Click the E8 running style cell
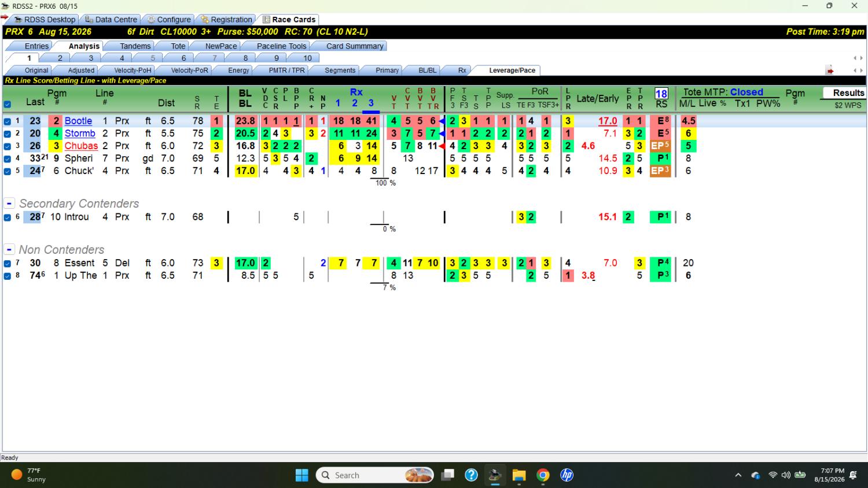Image resolution: width=868 pixels, height=488 pixels. click(660, 121)
